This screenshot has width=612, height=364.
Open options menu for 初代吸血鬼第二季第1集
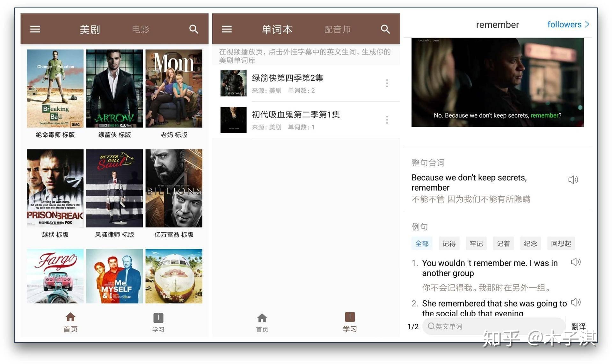tap(387, 120)
